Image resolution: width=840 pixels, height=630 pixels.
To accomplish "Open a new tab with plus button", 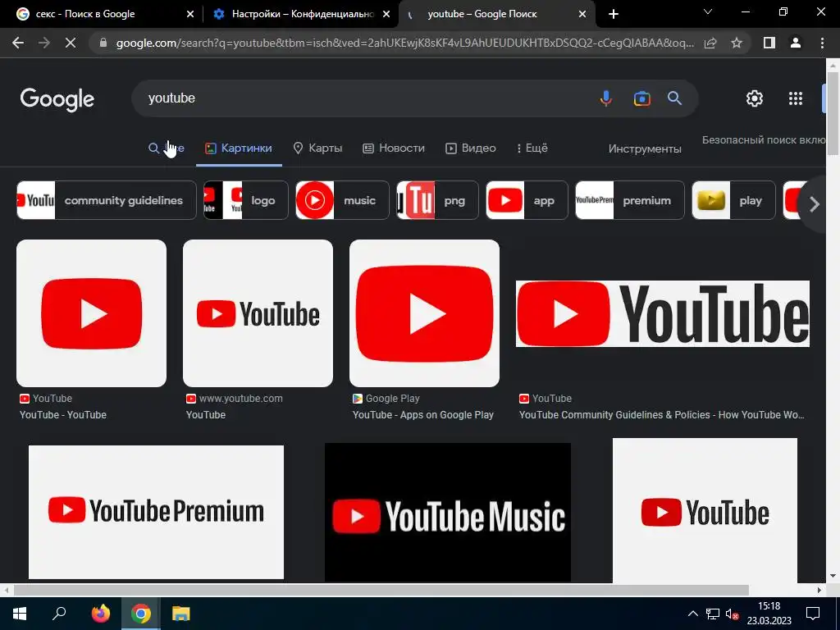I will (x=614, y=14).
